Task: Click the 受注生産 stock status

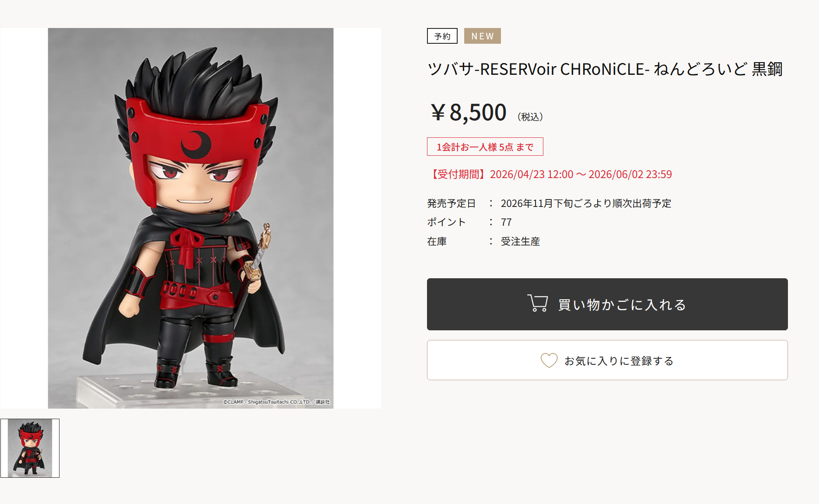Action: coord(521,241)
